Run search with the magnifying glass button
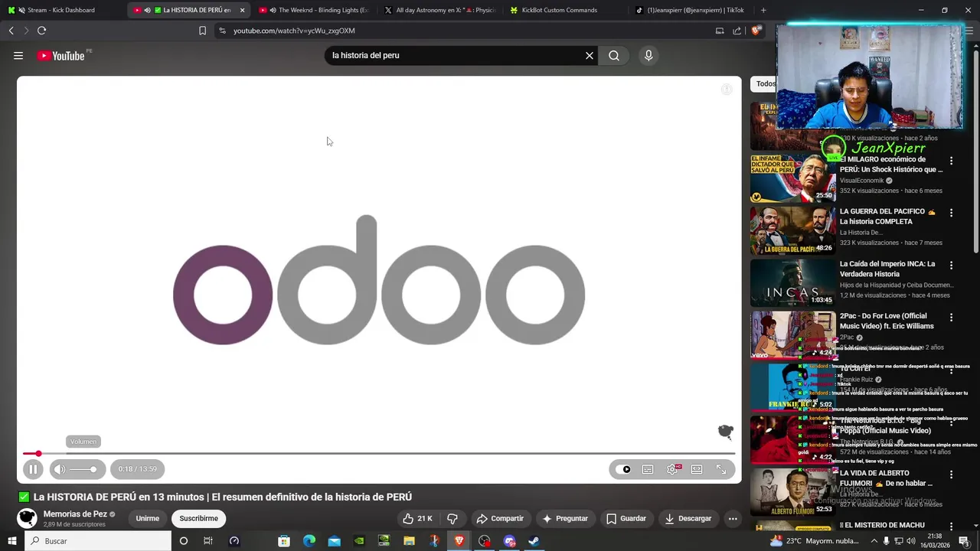Viewport: 980px width, 551px height. 614,55
